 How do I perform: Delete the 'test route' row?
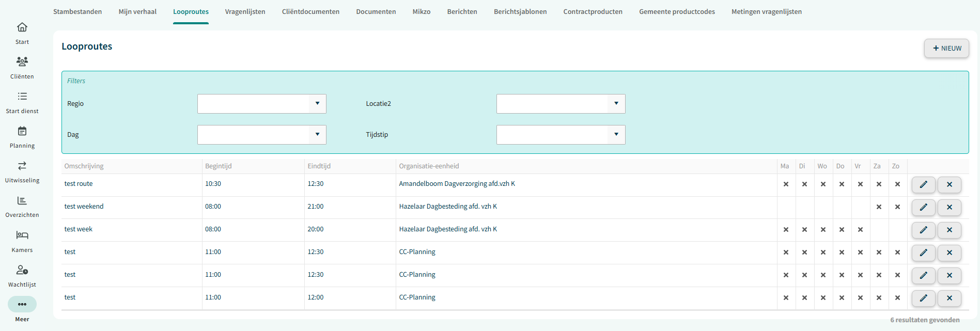tap(950, 185)
